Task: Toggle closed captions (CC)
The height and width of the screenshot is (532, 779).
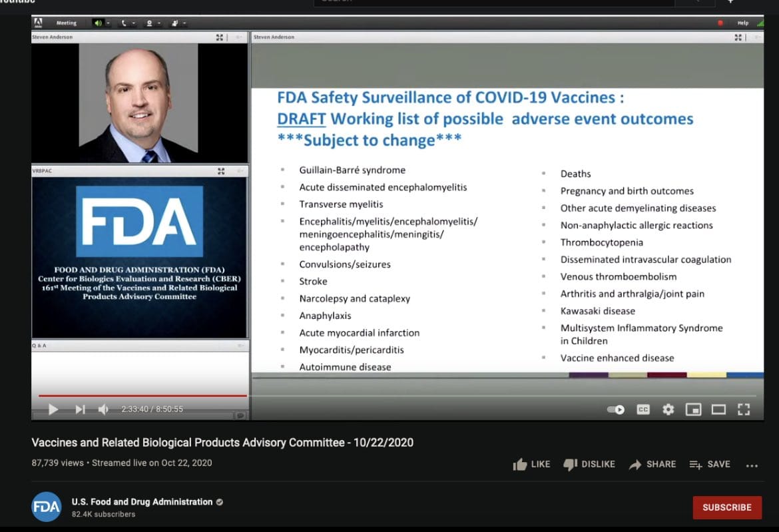Action: click(x=643, y=409)
